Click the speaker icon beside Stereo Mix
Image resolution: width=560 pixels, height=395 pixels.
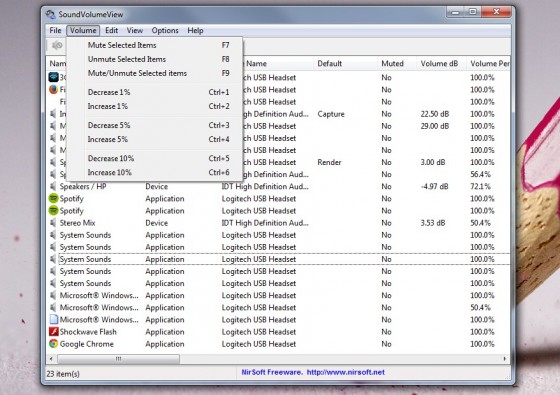[53, 222]
